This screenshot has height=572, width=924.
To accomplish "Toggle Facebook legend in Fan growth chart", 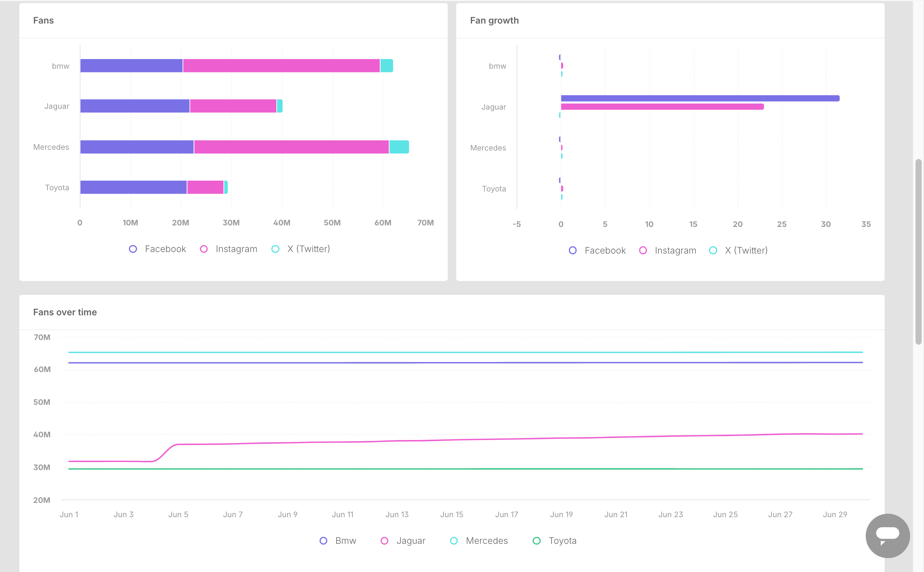I will (597, 250).
